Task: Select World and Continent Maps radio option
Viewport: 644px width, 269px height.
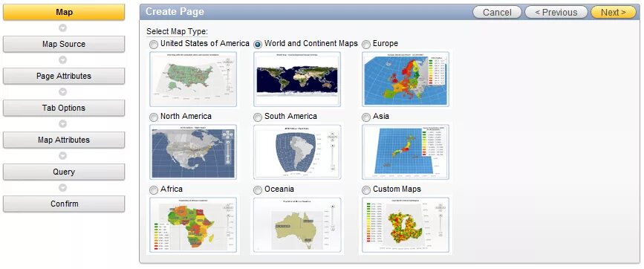Action: pos(258,45)
